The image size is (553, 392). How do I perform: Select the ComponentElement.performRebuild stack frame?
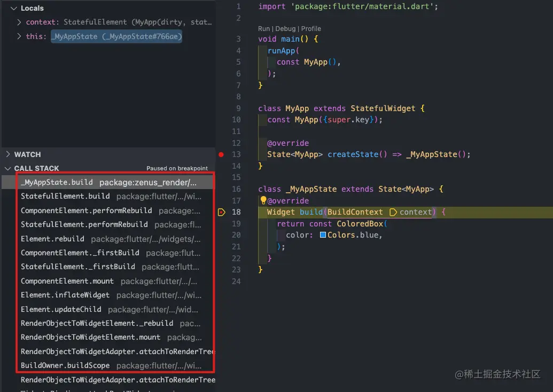point(108,210)
